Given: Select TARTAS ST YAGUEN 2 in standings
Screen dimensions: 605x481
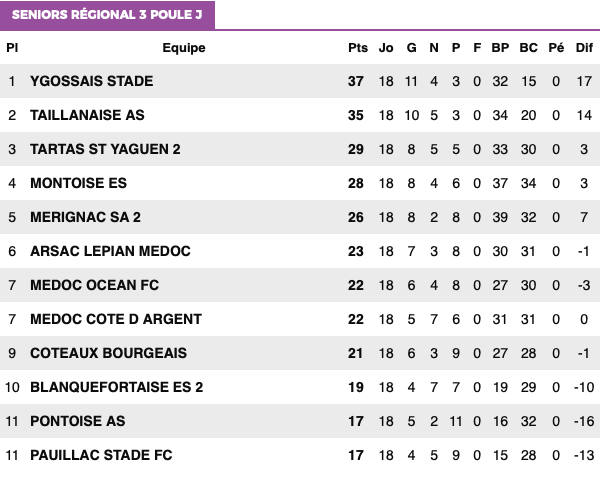Looking at the screenshot, I should (x=105, y=149).
